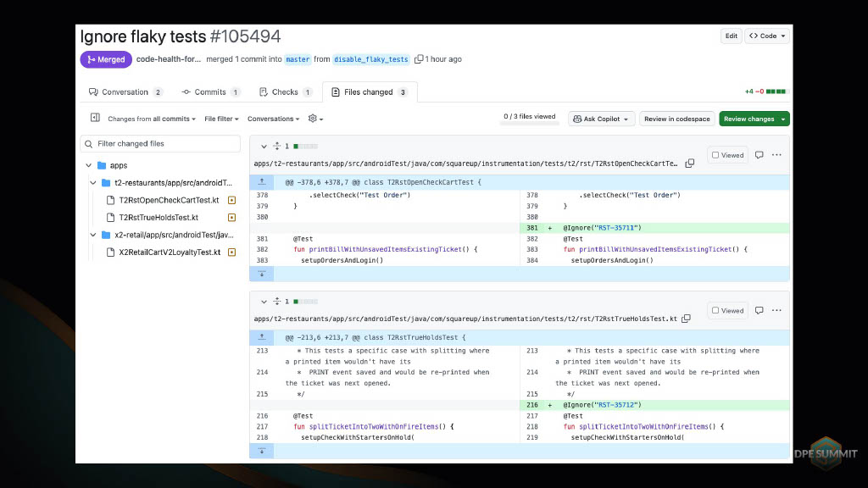Image resolution: width=868 pixels, height=488 pixels.
Task: Switch to the Commits tab
Action: [210, 91]
